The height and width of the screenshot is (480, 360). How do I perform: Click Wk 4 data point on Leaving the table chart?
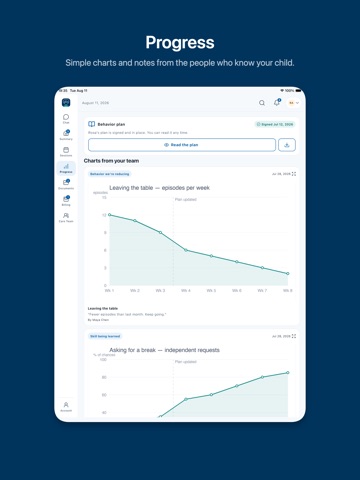pyautogui.click(x=186, y=250)
